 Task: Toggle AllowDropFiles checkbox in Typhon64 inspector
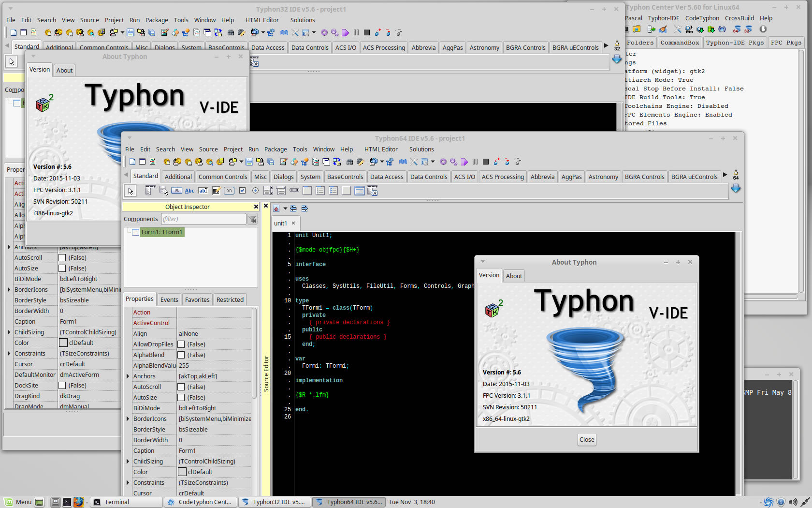(x=181, y=344)
